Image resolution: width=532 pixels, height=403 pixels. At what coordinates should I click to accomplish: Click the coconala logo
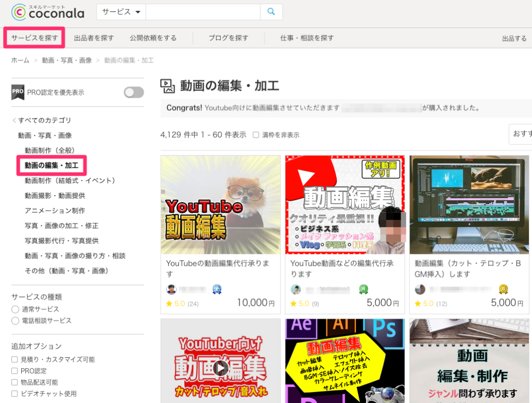[x=47, y=12]
